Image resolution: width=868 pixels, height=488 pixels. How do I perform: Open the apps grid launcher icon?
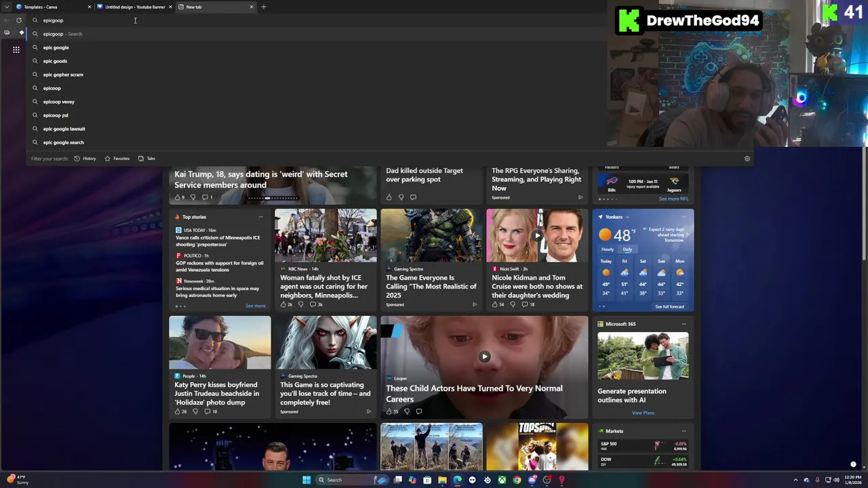pyautogui.click(x=16, y=49)
